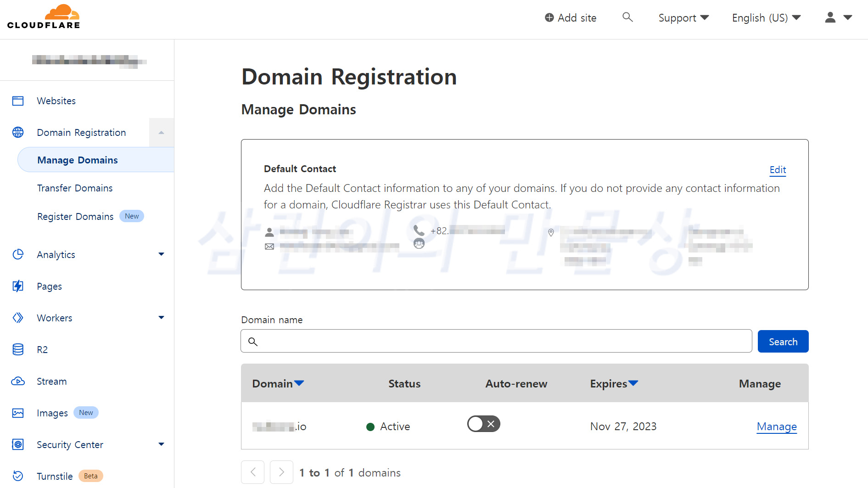Click the Stream cloud play icon
Screen dimensions: 868x488
tap(18, 381)
